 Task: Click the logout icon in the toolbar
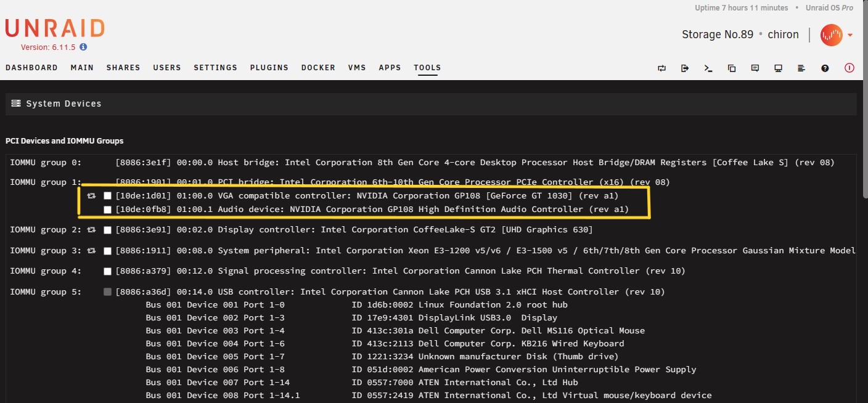click(685, 68)
